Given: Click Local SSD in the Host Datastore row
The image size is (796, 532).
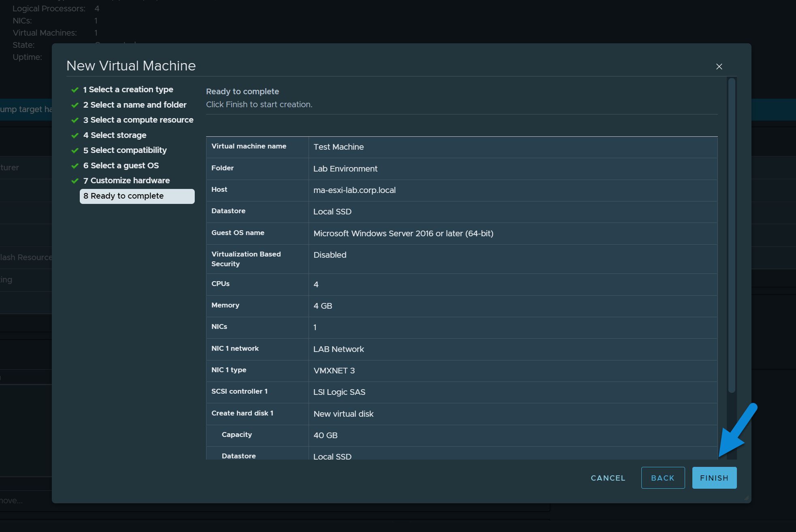Looking at the screenshot, I should [332, 212].
